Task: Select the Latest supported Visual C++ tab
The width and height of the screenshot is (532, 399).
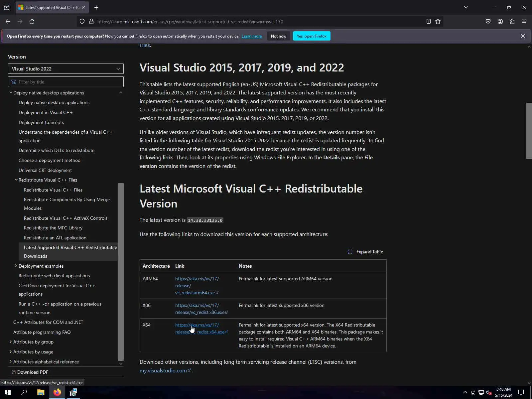Action: click(x=53, y=7)
